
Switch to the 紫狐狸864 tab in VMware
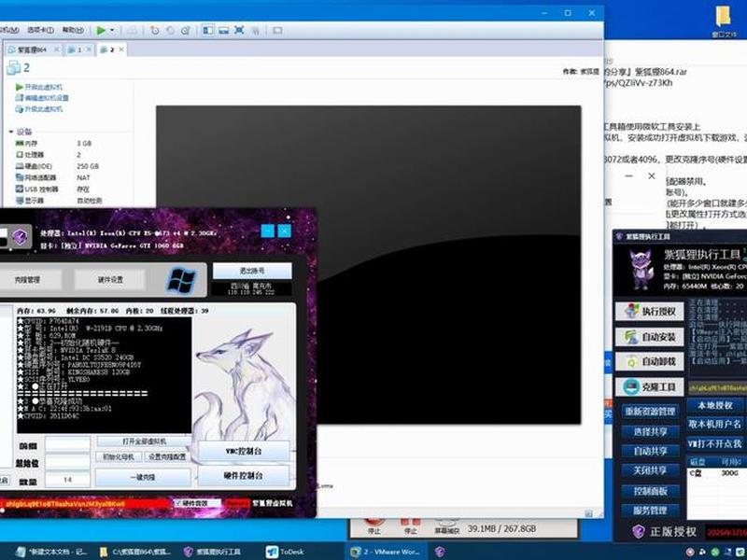pos(33,49)
